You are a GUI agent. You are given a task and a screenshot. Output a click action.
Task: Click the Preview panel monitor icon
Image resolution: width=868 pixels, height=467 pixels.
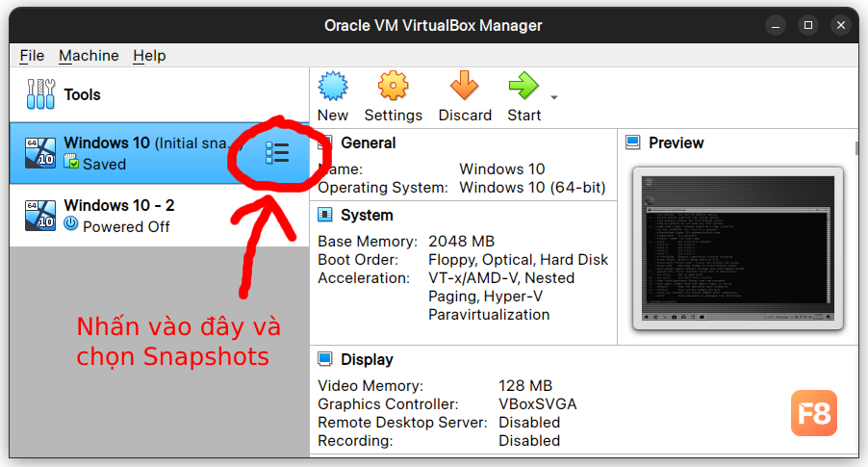point(633,143)
